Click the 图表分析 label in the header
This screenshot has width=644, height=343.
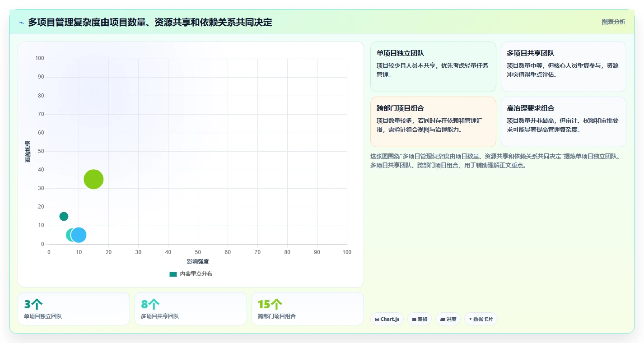[x=613, y=22]
